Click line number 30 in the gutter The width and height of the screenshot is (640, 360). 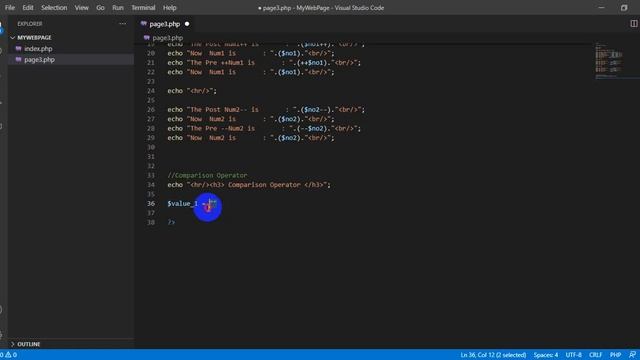tap(151, 147)
